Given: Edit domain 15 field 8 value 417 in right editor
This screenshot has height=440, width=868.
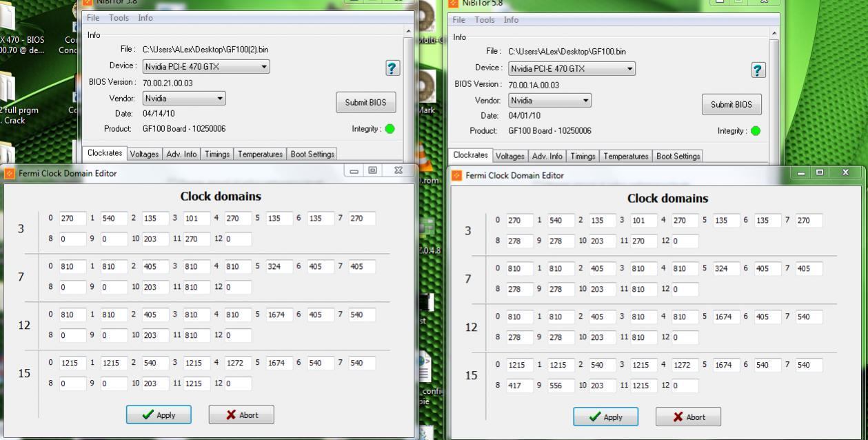Looking at the screenshot, I should 520,386.
